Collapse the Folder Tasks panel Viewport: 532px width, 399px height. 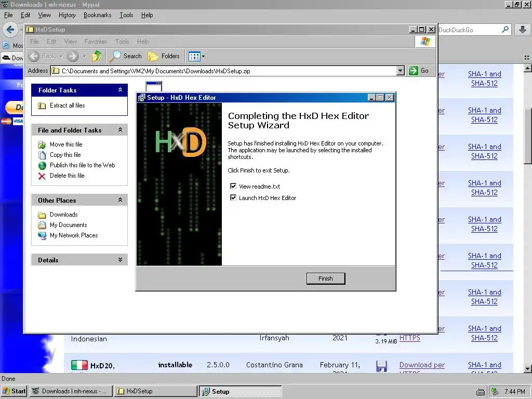[x=120, y=90]
